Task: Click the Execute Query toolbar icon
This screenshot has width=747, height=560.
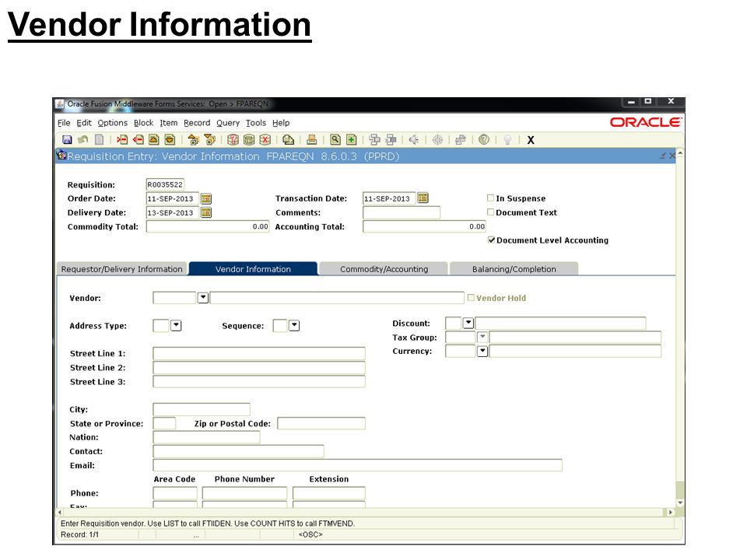Action: point(249,139)
